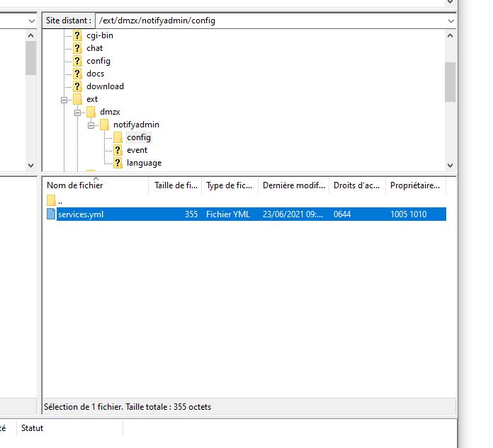Select the top-level config tree folder

click(98, 61)
